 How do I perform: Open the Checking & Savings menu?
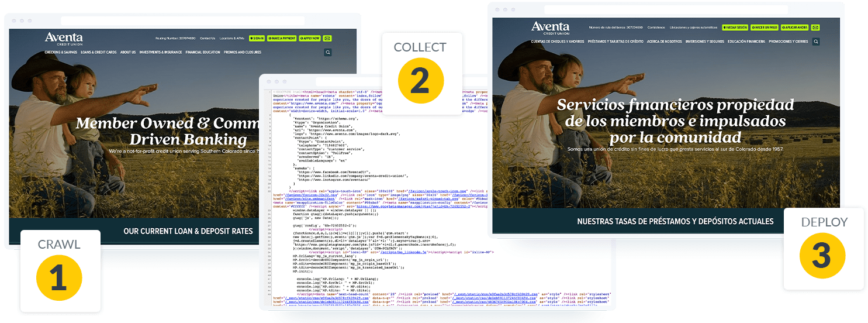(61, 52)
